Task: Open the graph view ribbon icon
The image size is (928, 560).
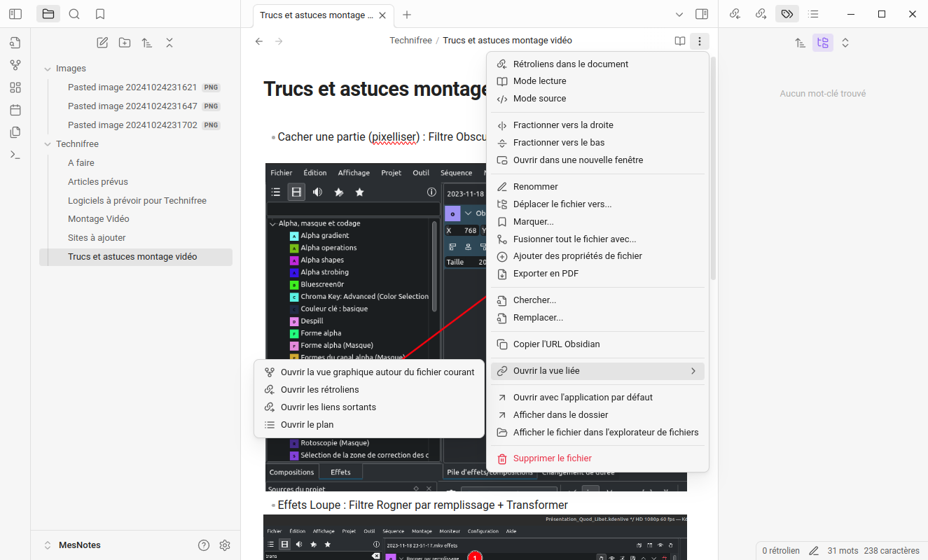Action: [15, 65]
